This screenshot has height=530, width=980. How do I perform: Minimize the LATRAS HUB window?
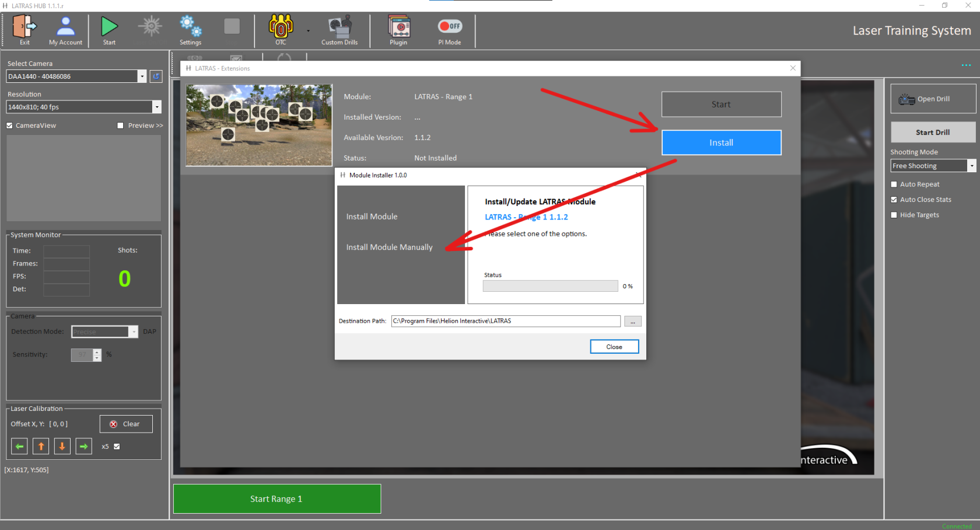[922, 5]
